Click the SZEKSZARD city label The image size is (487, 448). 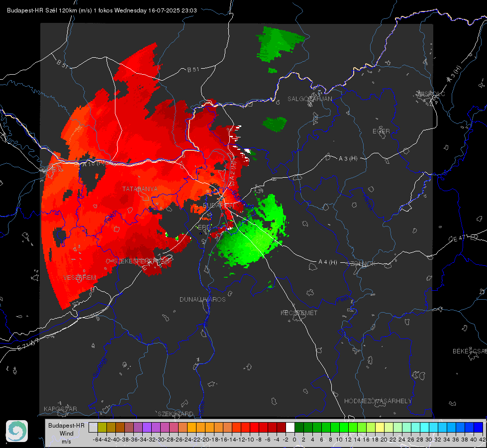coord(176,414)
